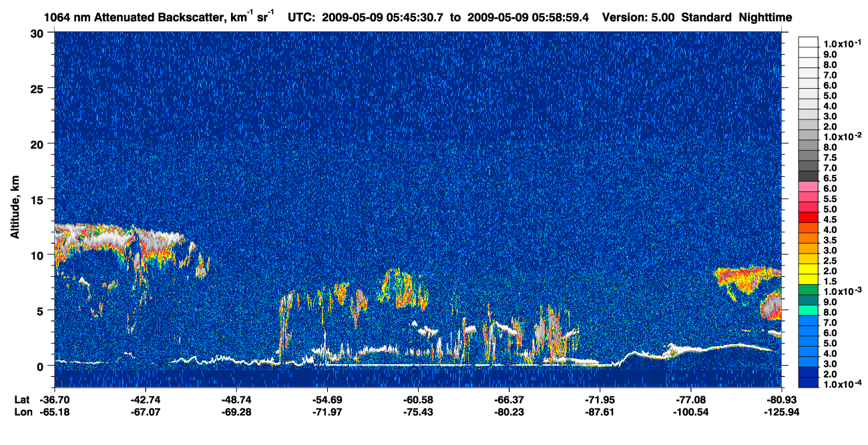Click latitude value -80.93
868x445 pixels.
coord(782,399)
